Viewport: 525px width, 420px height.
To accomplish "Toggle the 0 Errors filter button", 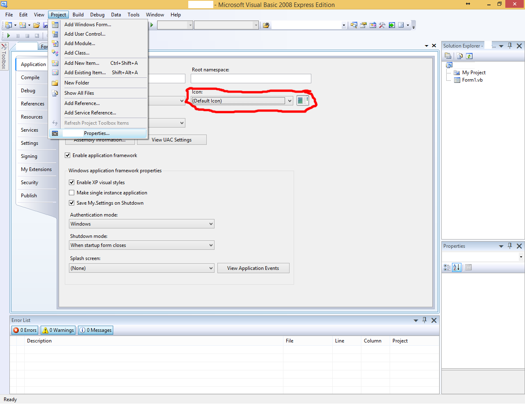I will pos(25,330).
